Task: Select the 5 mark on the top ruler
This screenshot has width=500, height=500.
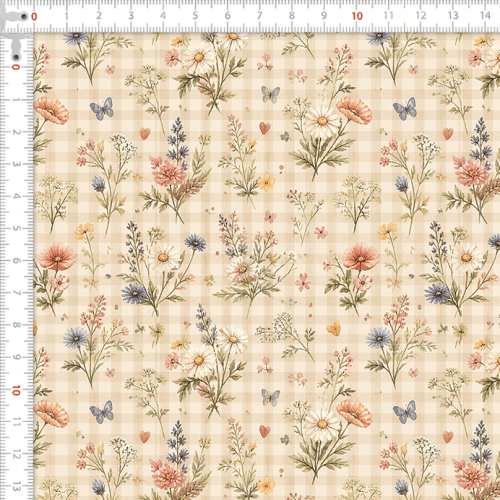Action: click(x=195, y=16)
